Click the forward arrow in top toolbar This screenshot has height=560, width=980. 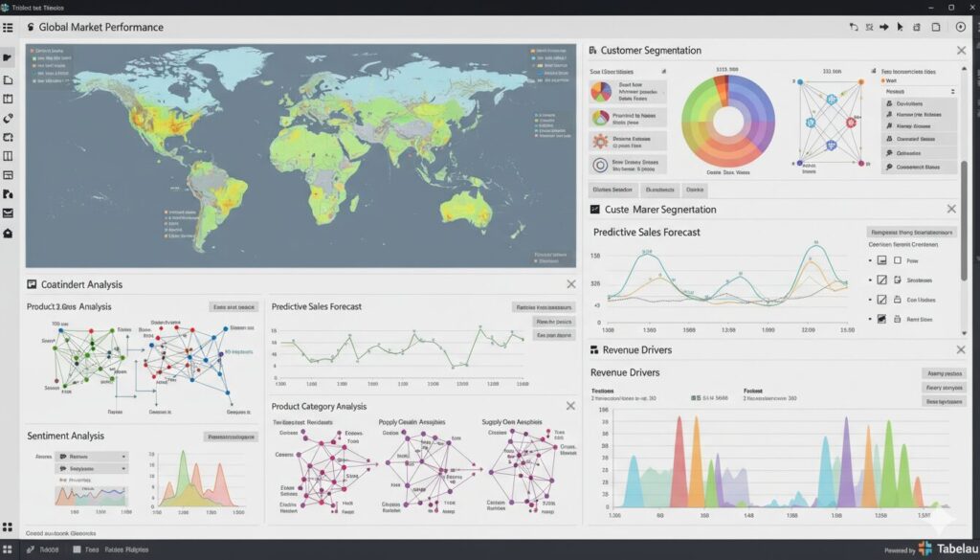[x=883, y=28]
